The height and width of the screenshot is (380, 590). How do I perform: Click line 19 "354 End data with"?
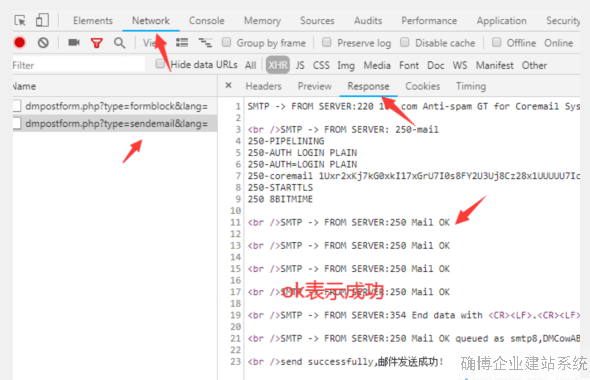(414, 315)
